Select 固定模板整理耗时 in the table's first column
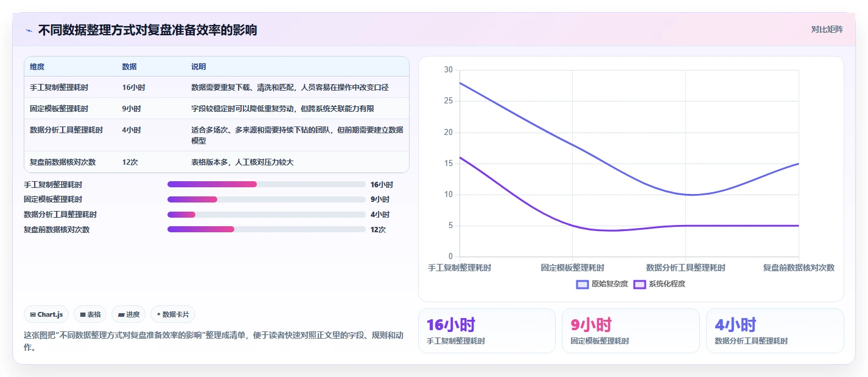 point(59,109)
